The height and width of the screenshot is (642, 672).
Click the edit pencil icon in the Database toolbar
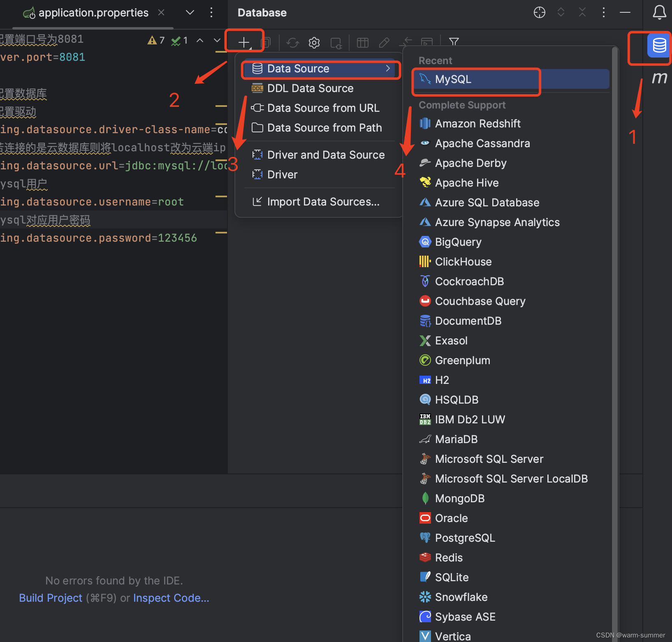pos(384,42)
